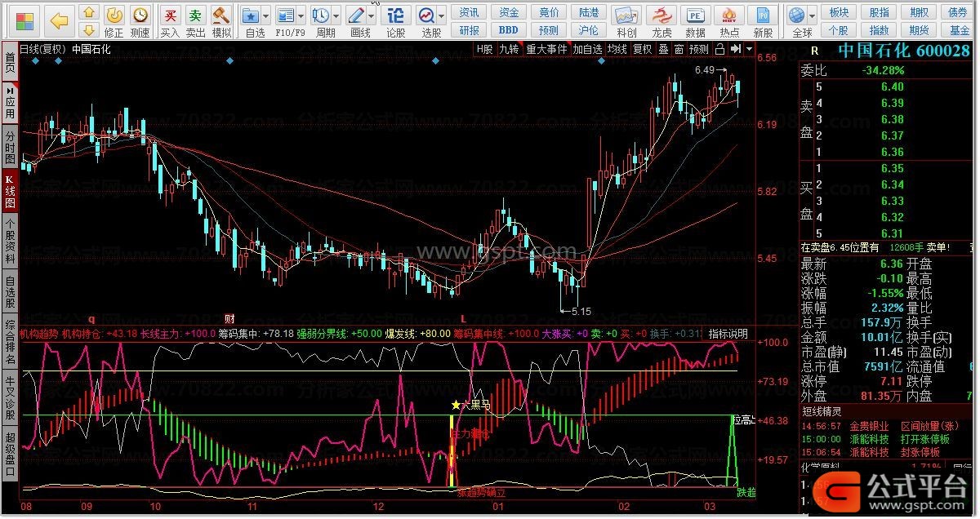The image size is (980, 519).
Task: Click the 加自选 add to watchlist button
Action: pyautogui.click(x=587, y=49)
